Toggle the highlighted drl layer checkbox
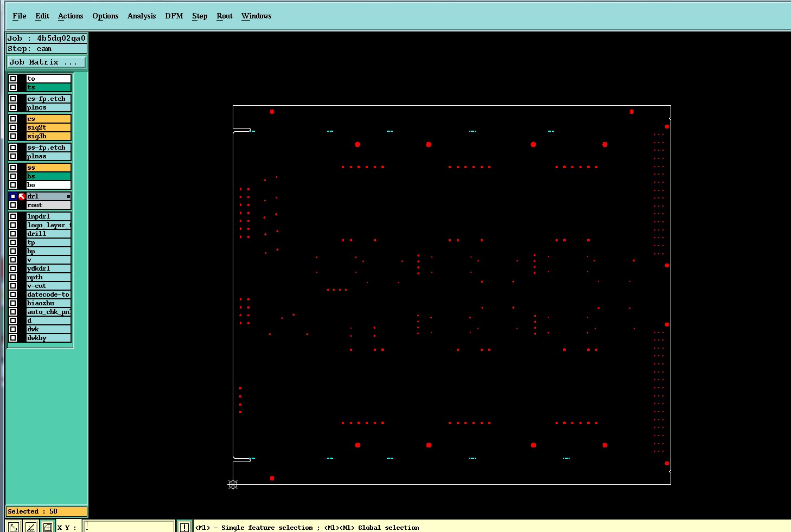 [13, 196]
